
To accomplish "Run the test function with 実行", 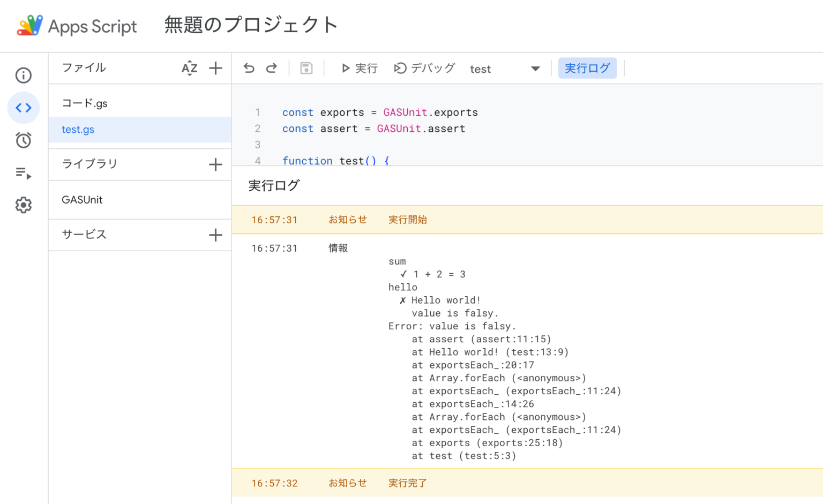I will coord(359,68).
